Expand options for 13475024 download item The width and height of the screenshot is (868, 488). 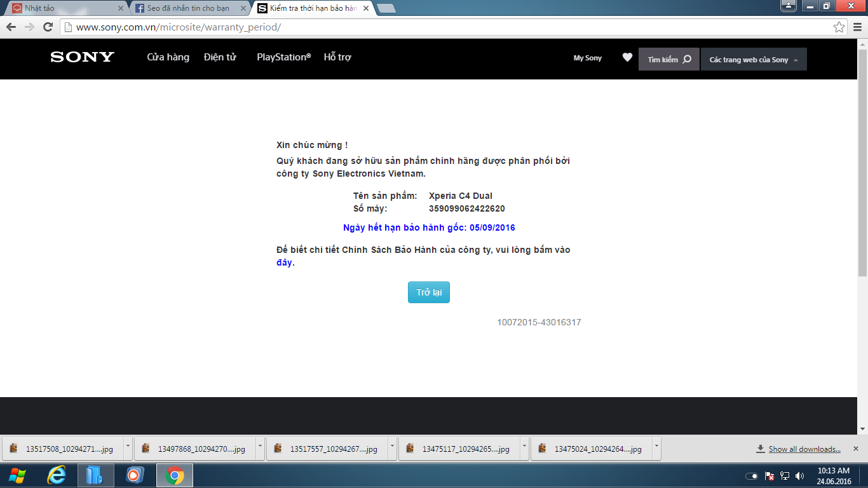click(656, 447)
